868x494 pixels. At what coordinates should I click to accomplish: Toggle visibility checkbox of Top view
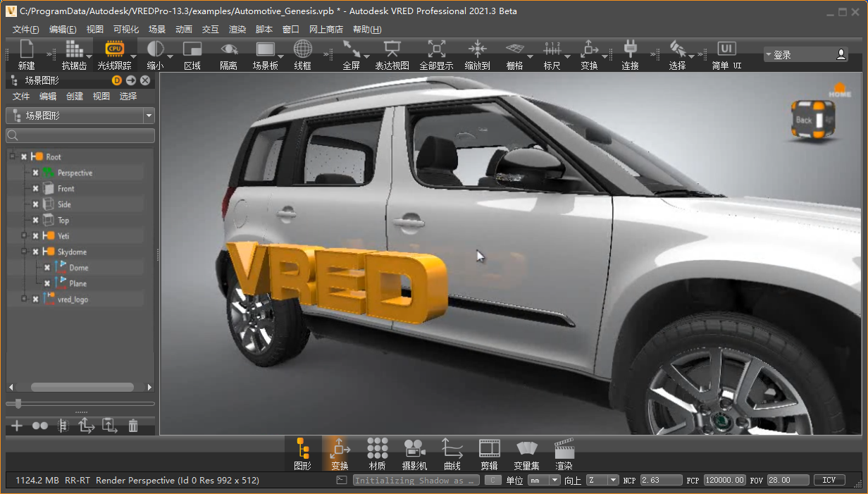pyautogui.click(x=35, y=221)
